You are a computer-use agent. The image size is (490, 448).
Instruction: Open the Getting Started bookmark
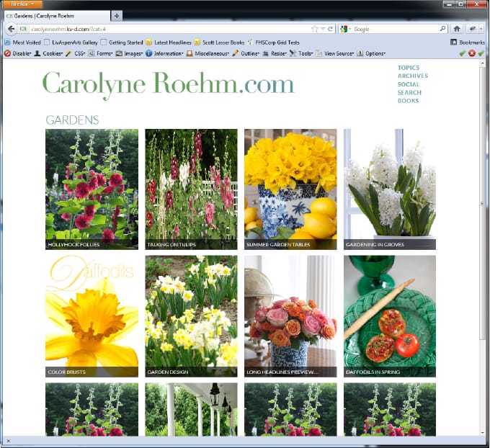pos(122,42)
